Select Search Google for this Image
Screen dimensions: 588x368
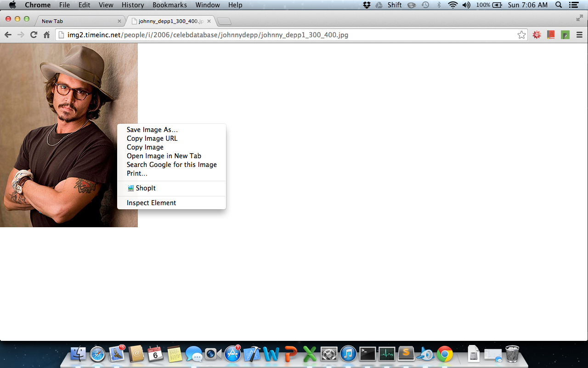click(171, 165)
